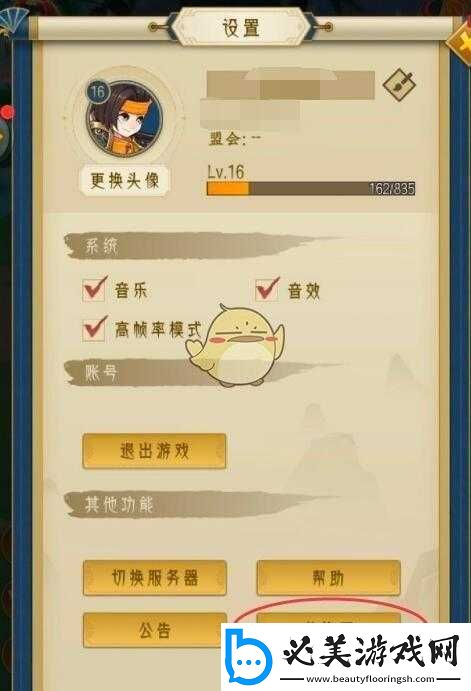471x691 pixels.
Task: Open the 公告 announcements button
Action: 154,630
